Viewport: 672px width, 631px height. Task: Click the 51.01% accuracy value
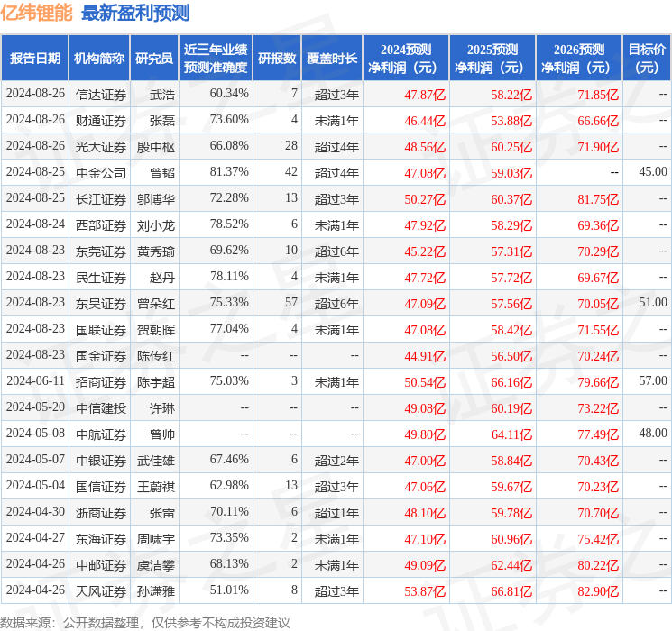click(229, 590)
